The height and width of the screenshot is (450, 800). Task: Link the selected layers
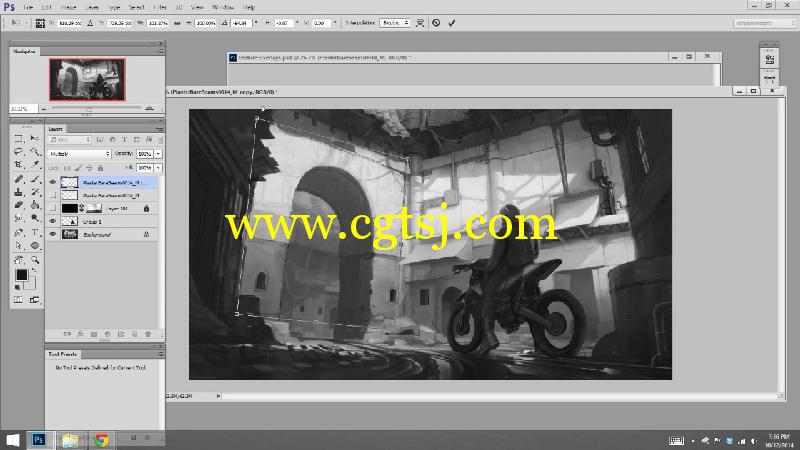point(67,334)
